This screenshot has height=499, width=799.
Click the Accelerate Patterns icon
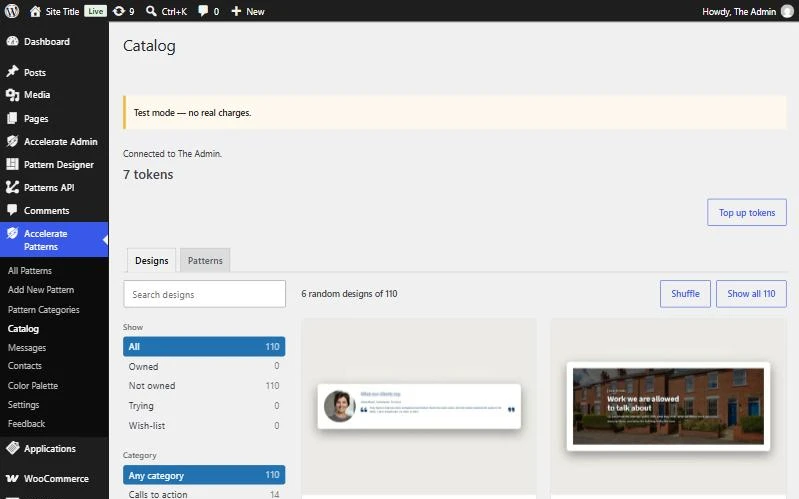(12, 233)
